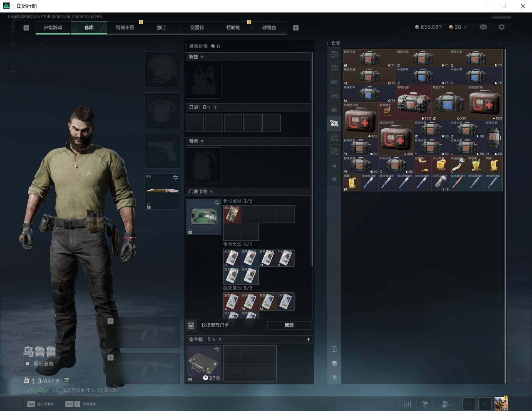Click the quick keycard management icon
The height and width of the screenshot is (411, 532).
[191, 325]
